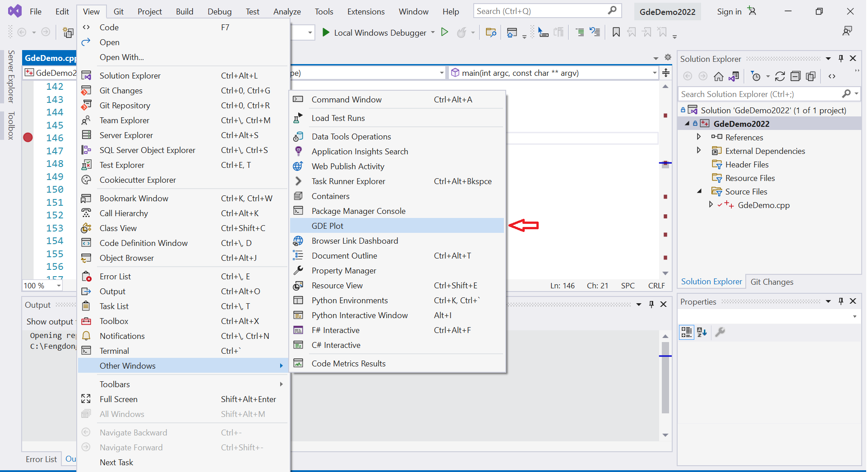Click the Local Windows Debugger start button
The image size is (868, 472).
tap(374, 32)
